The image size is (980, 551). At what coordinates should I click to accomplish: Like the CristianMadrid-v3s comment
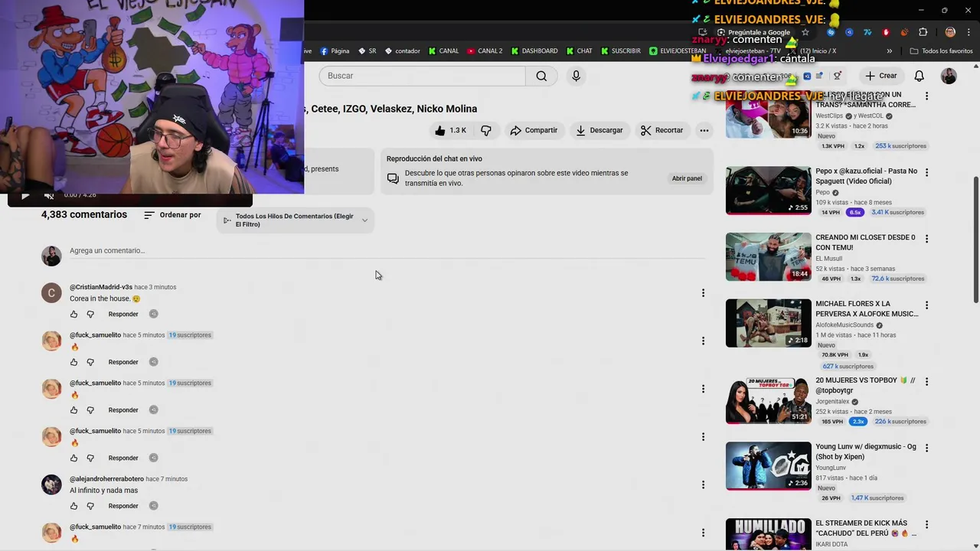(74, 314)
